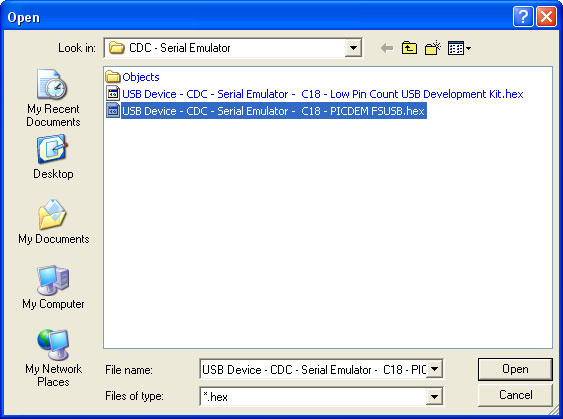This screenshot has height=419, width=563.
Task: Expand the Look in folder dropdown
Action: (x=353, y=48)
